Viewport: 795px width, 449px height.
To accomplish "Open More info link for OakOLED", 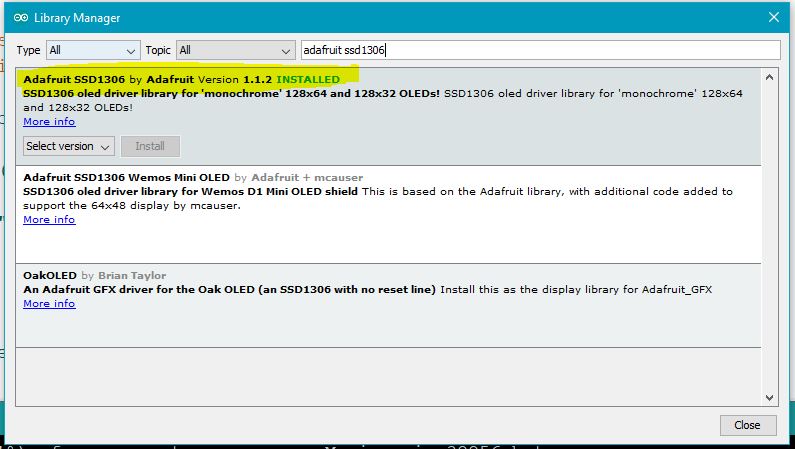I will point(49,304).
